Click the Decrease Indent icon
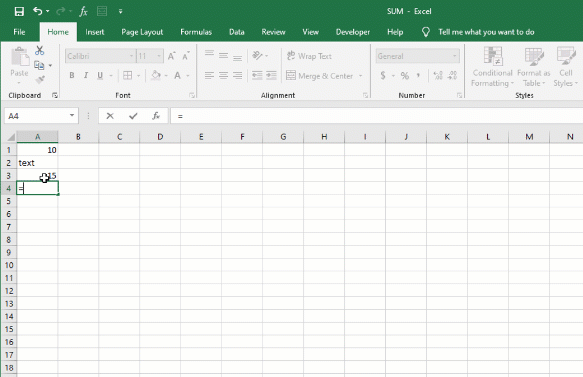The image size is (583, 377). point(257,75)
